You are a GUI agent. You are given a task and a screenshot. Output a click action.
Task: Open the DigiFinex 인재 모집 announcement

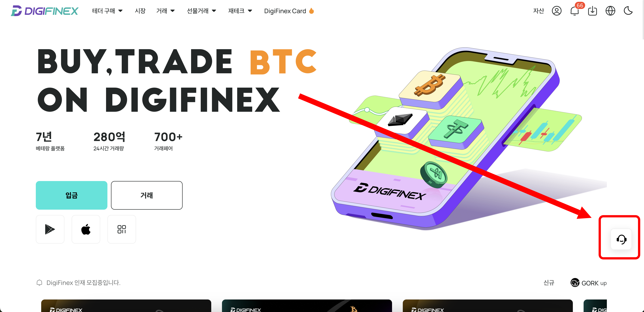click(83, 282)
